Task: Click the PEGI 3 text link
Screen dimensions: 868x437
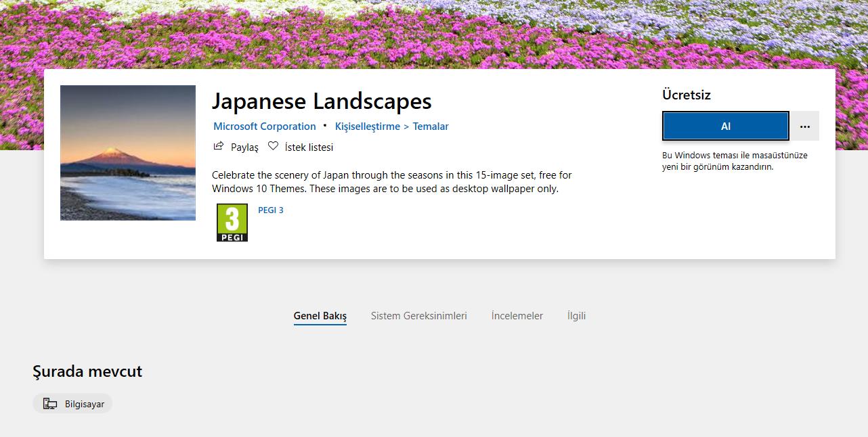Action: click(x=271, y=210)
